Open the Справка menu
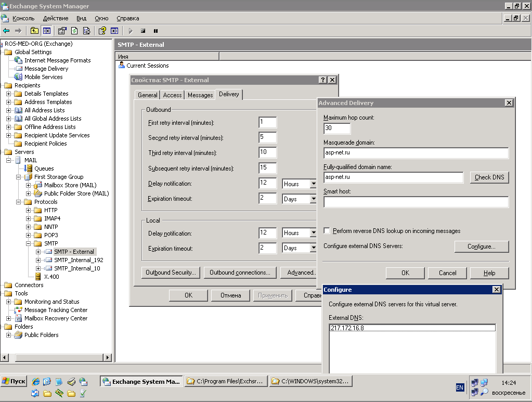 tap(127, 18)
